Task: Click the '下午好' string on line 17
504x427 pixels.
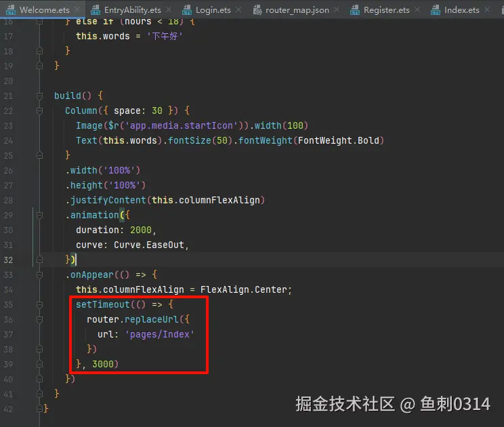Action: point(165,36)
